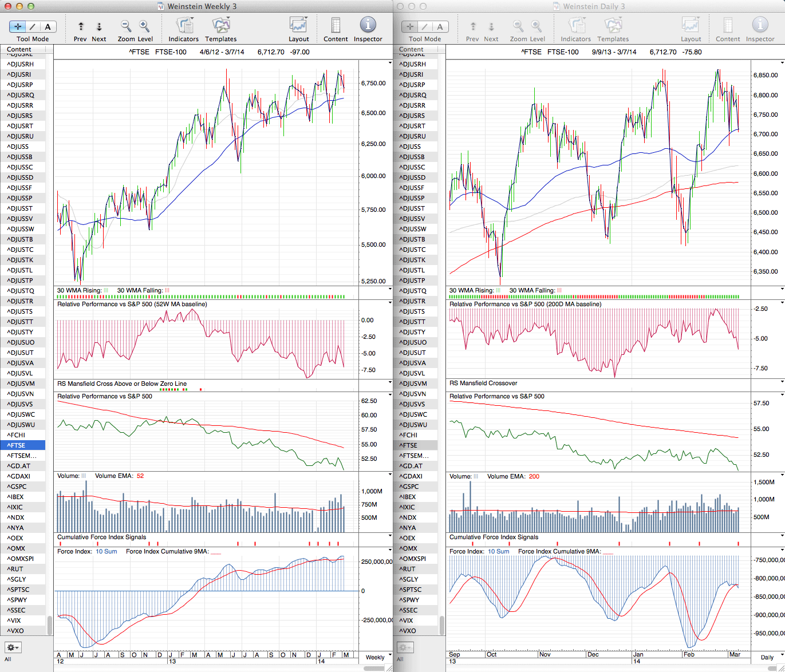Open the Weekly period popup below chart
Screen dimensions: 785x672
378,657
